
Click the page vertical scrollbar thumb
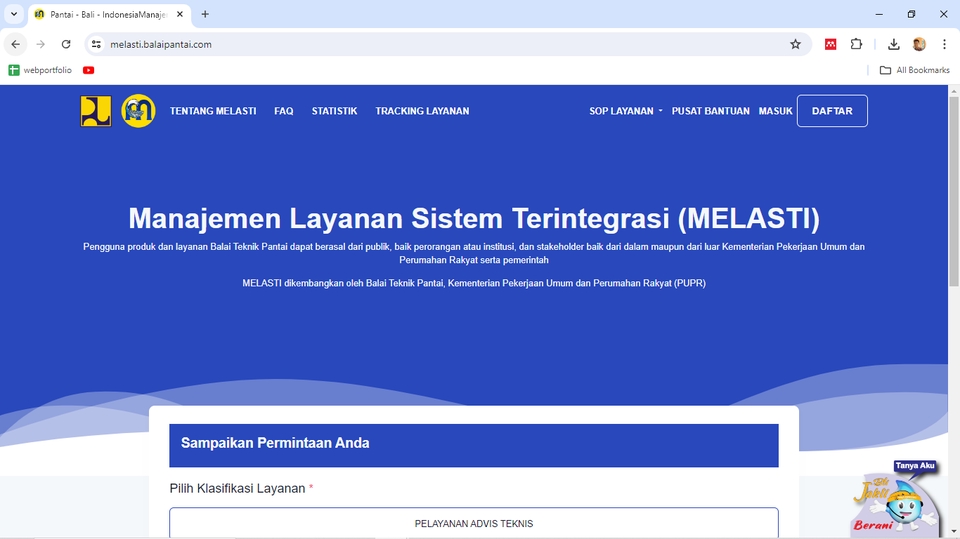(954, 191)
